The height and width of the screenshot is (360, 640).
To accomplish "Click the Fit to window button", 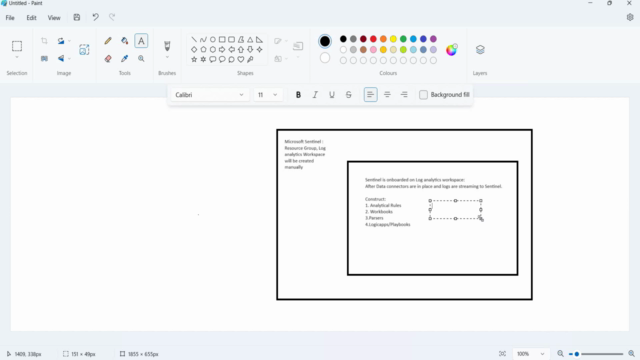I will click(502, 353).
